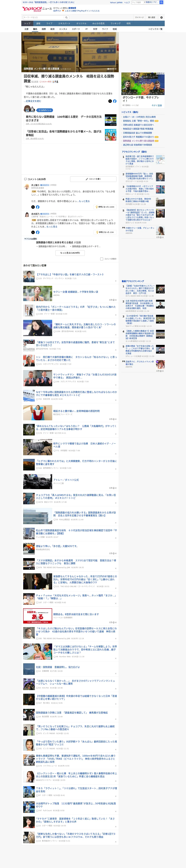Click the キーワードを入力 search field
186x868 pixels.
tap(44, 18)
